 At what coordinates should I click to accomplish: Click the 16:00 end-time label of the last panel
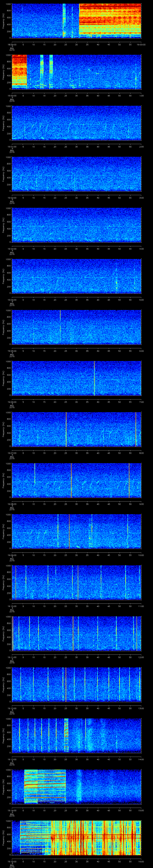(x=141, y=861)
